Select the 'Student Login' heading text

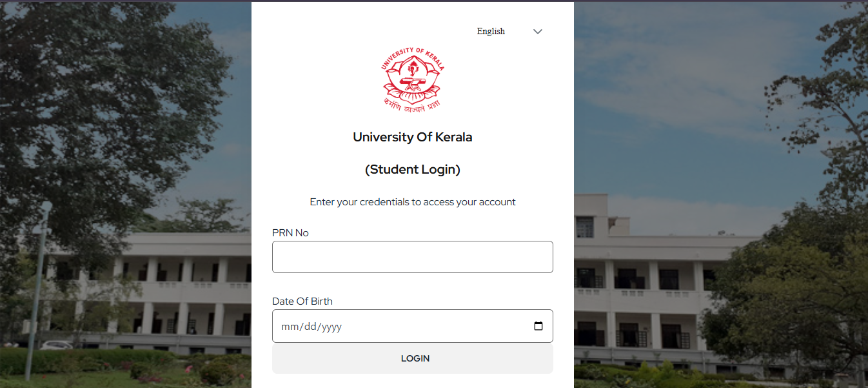412,169
